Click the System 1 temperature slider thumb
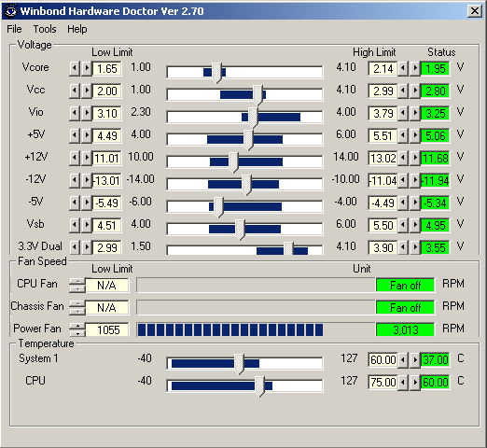487x448 pixels. pos(239,364)
